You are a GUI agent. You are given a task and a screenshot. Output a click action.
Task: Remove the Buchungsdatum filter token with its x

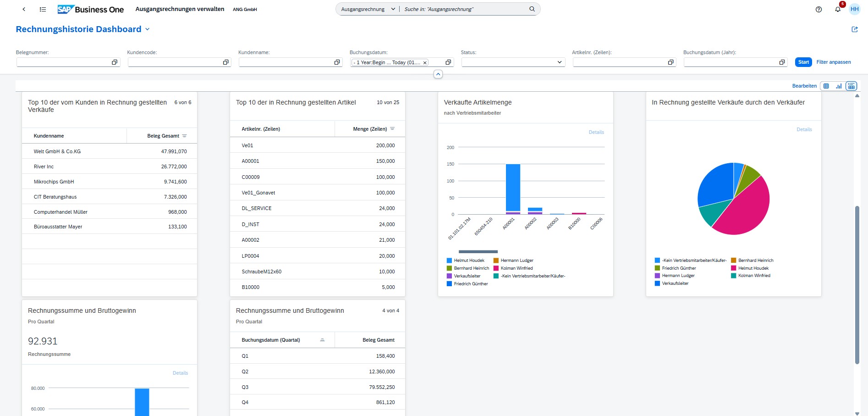(425, 62)
